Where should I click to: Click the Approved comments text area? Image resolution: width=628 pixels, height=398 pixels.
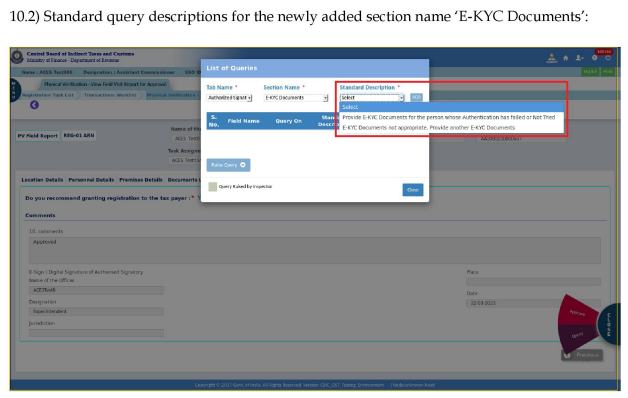click(x=314, y=250)
